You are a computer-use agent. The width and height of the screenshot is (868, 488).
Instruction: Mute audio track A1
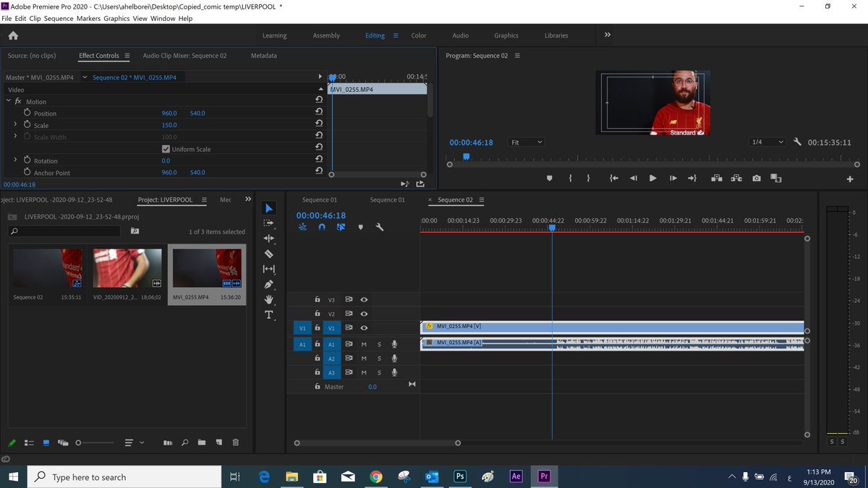click(364, 345)
